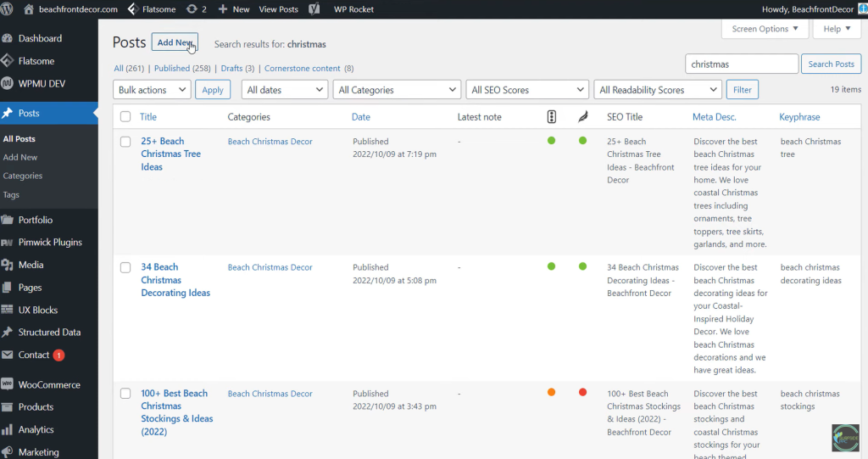Image resolution: width=868 pixels, height=459 pixels.
Task: Click the search field containing christmas
Action: click(x=742, y=64)
